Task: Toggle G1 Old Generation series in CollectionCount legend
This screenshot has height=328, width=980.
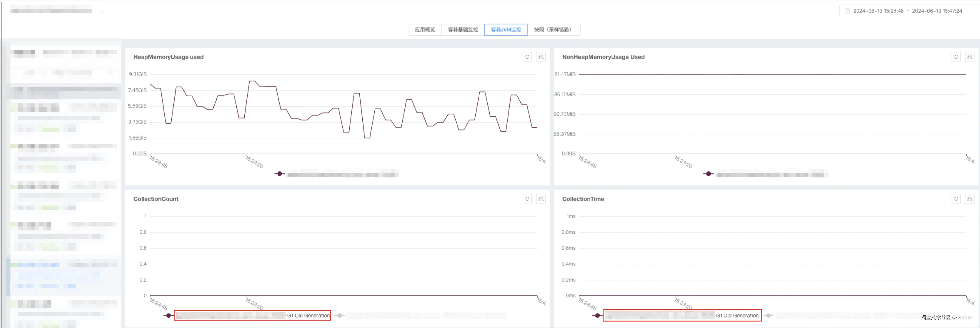Action: click(308, 315)
